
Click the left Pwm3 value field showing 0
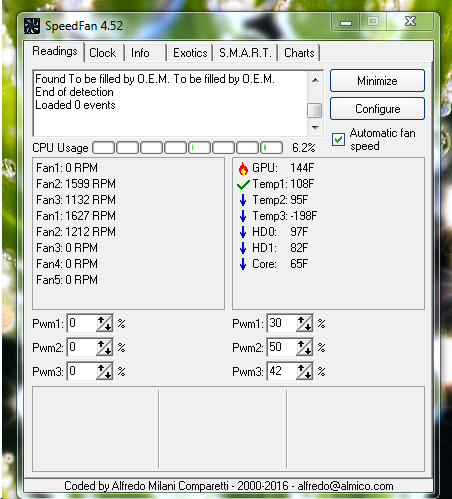tap(82, 371)
